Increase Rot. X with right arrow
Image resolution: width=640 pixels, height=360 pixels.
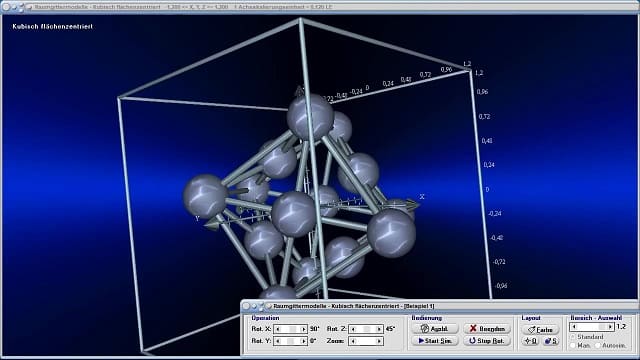point(303,329)
